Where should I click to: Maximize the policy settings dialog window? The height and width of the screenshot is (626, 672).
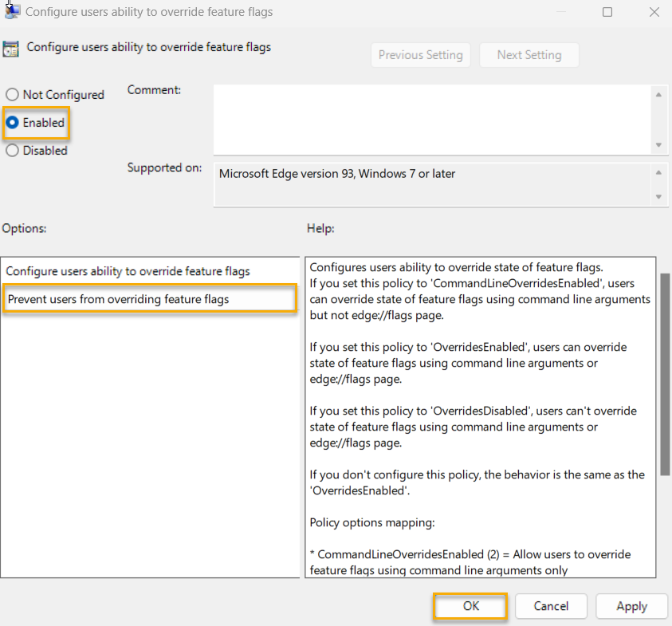(607, 12)
